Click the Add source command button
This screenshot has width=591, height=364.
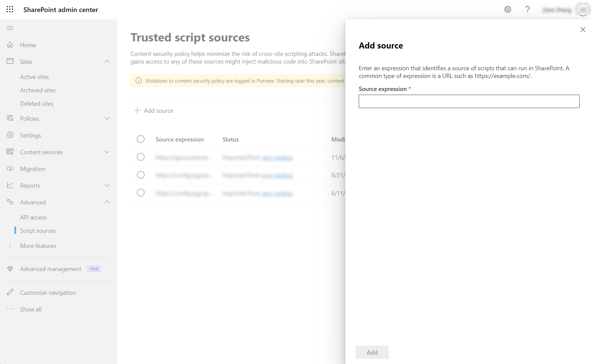tap(154, 110)
